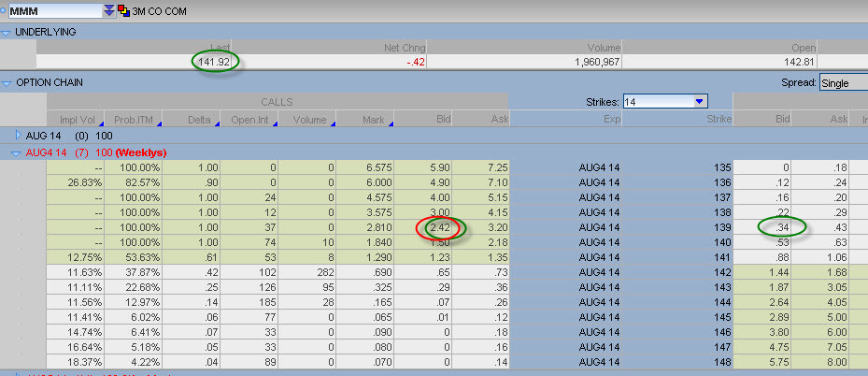Open the Strikes count dropdown

[699, 101]
